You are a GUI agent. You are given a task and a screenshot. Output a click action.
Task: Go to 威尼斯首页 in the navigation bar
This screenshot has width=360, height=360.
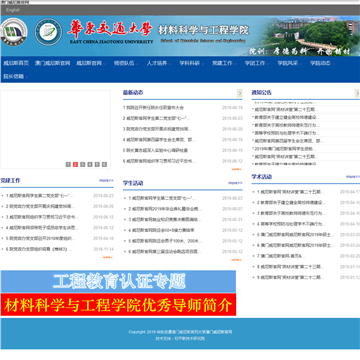(x=16, y=63)
